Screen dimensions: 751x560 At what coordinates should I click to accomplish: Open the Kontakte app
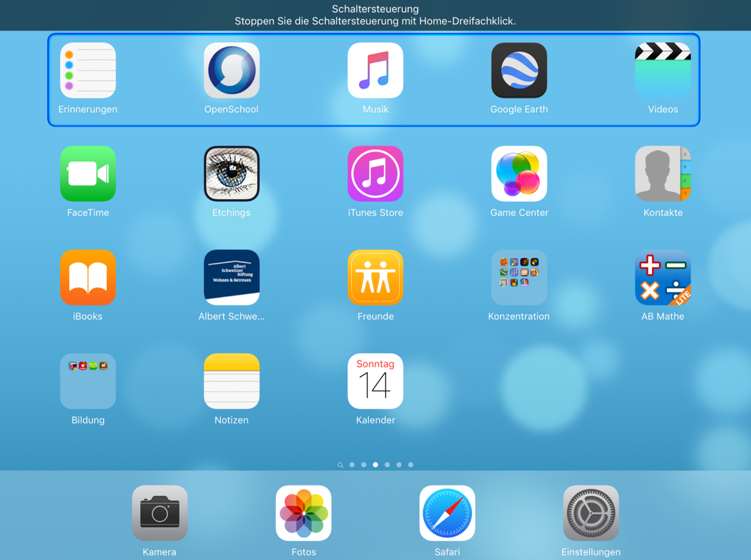pos(663,174)
